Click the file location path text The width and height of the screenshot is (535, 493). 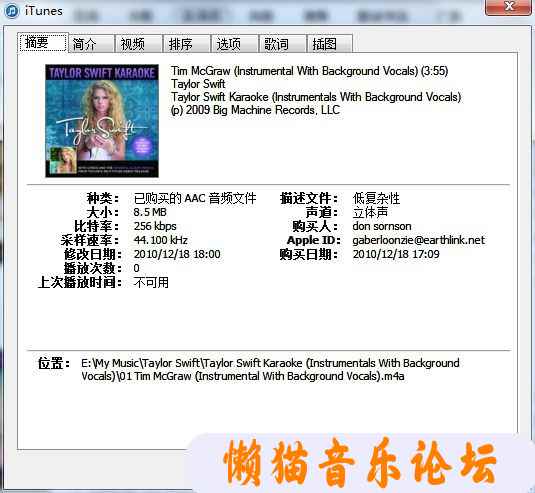click(x=270, y=369)
